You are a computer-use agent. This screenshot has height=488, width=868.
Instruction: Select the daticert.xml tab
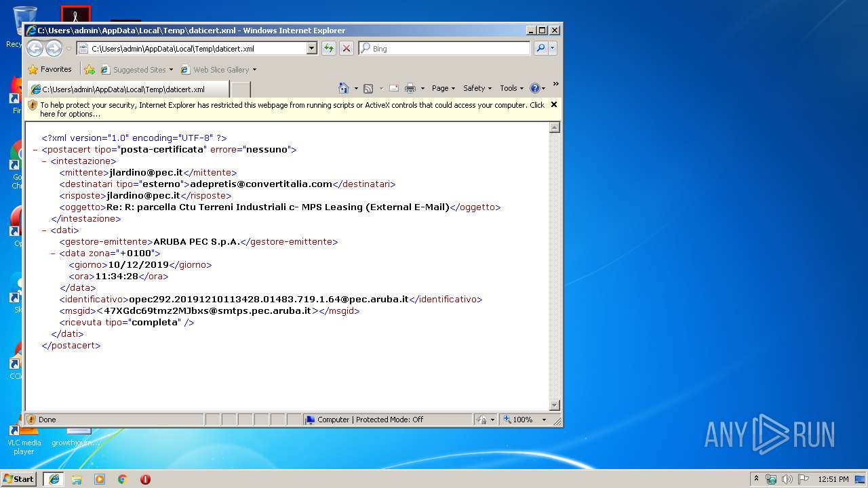point(128,89)
